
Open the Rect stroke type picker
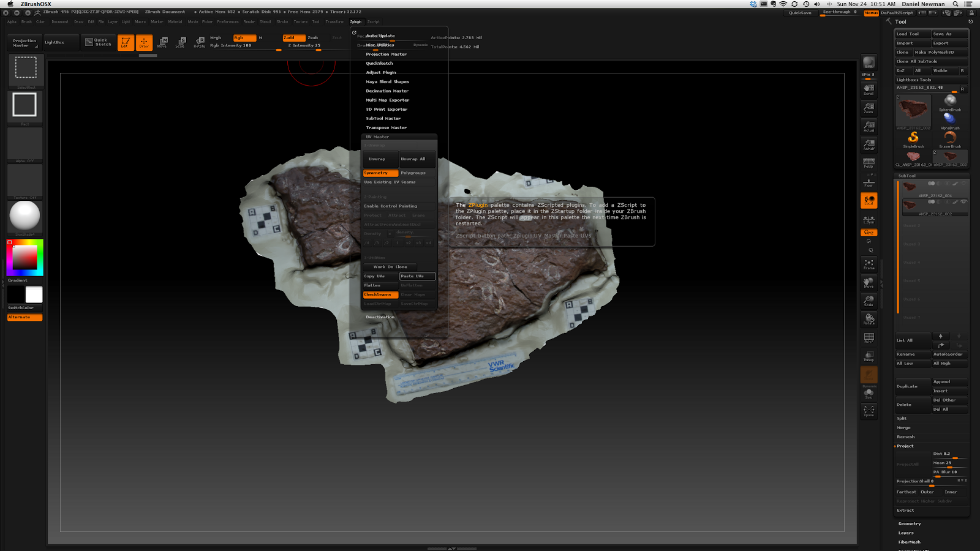pos(25,108)
